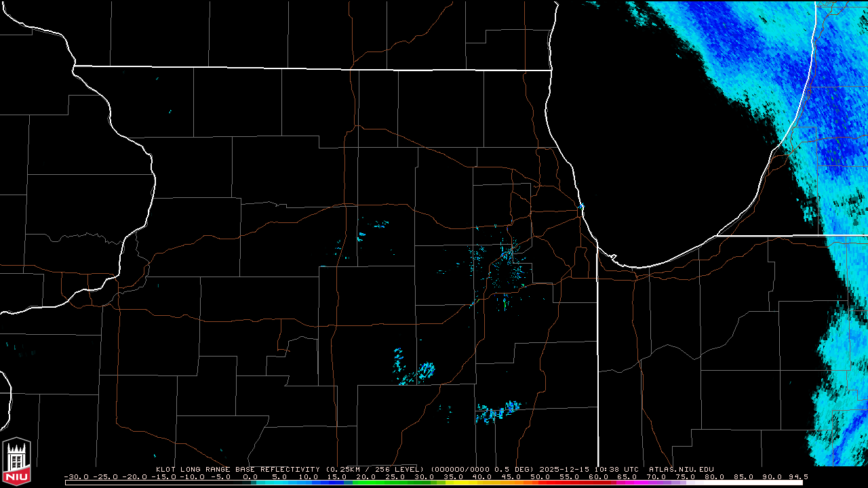Click the -30.0 label on the scale

(x=77, y=476)
